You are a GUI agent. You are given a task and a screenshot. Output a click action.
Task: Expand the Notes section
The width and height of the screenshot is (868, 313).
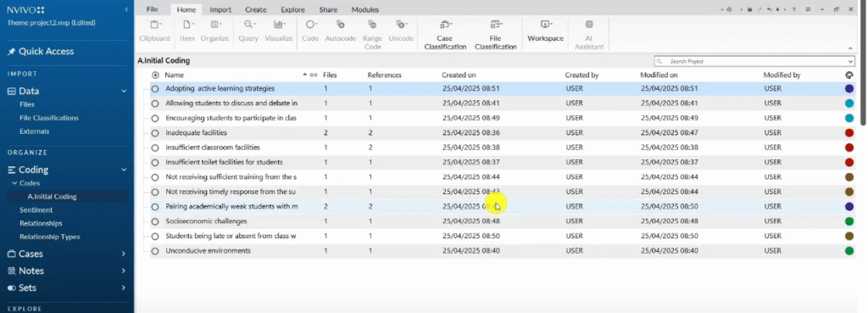pos(124,271)
